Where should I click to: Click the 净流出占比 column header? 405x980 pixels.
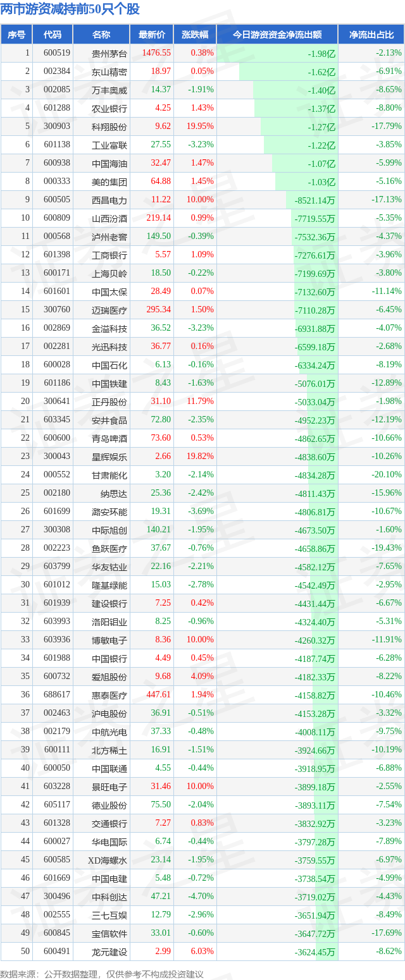[x=371, y=35]
